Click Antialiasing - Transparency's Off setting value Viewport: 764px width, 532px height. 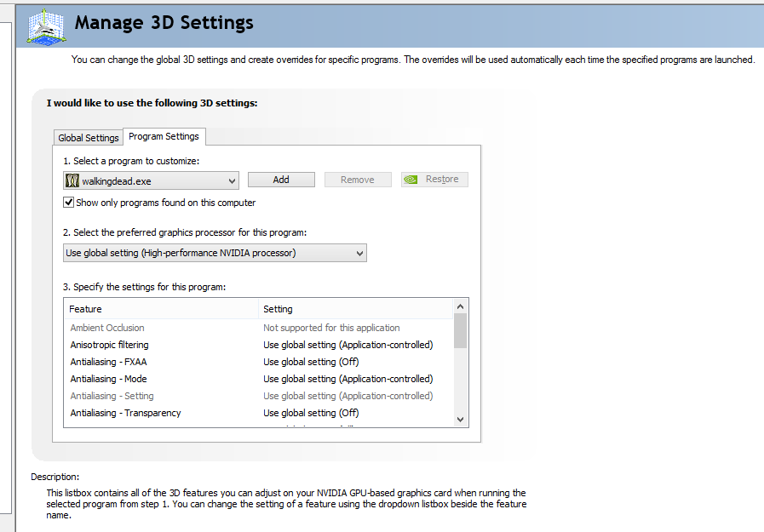click(x=311, y=413)
